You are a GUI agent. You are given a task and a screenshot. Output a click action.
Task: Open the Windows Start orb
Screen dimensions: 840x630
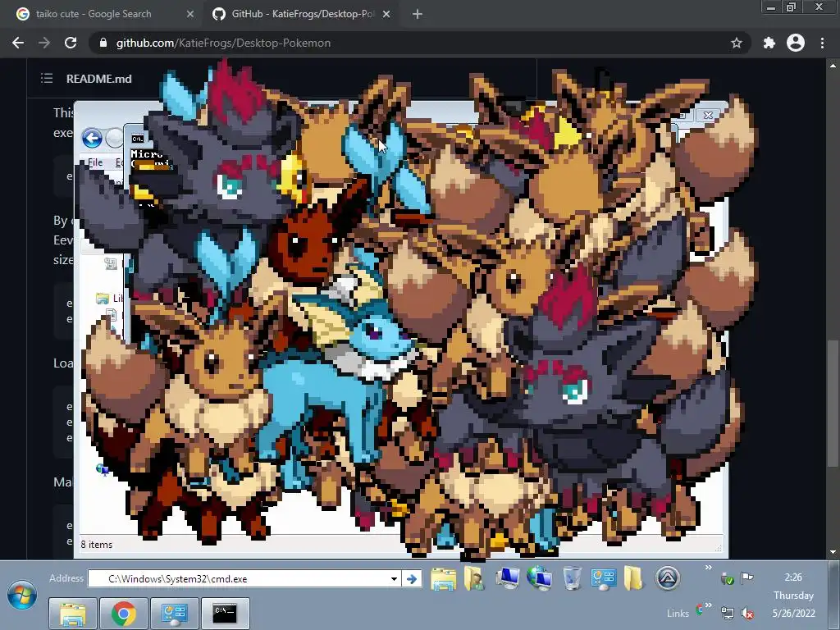tap(22, 596)
